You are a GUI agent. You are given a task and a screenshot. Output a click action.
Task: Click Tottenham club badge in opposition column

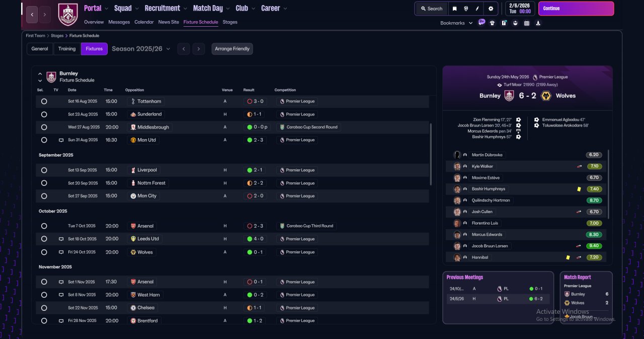pos(133,101)
